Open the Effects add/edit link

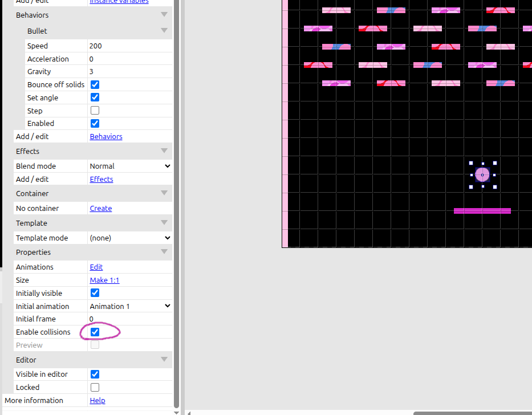tap(101, 179)
